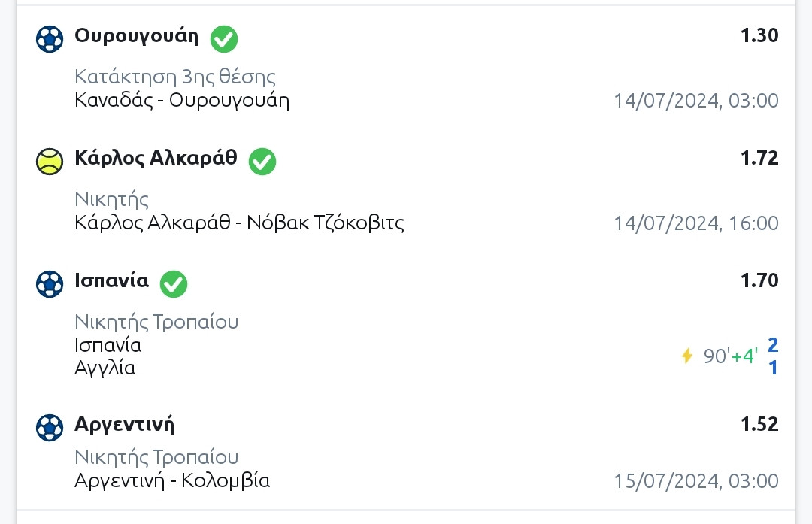Click the bold Αργεντινή selection title
The image size is (812, 524).
coord(124,425)
